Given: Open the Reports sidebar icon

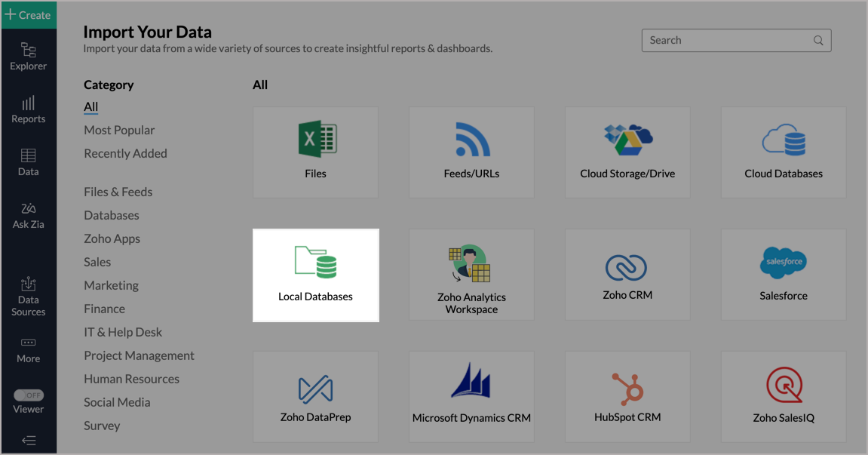Looking at the screenshot, I should coord(28,109).
